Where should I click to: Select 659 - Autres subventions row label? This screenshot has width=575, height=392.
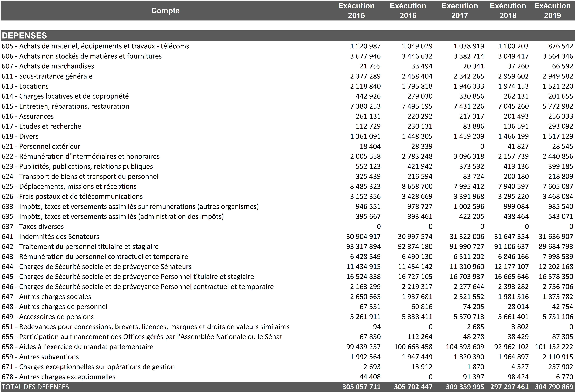[x=40, y=357]
